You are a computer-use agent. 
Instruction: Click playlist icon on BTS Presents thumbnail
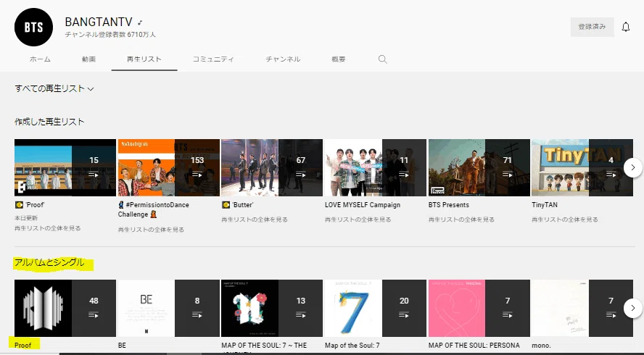click(508, 175)
